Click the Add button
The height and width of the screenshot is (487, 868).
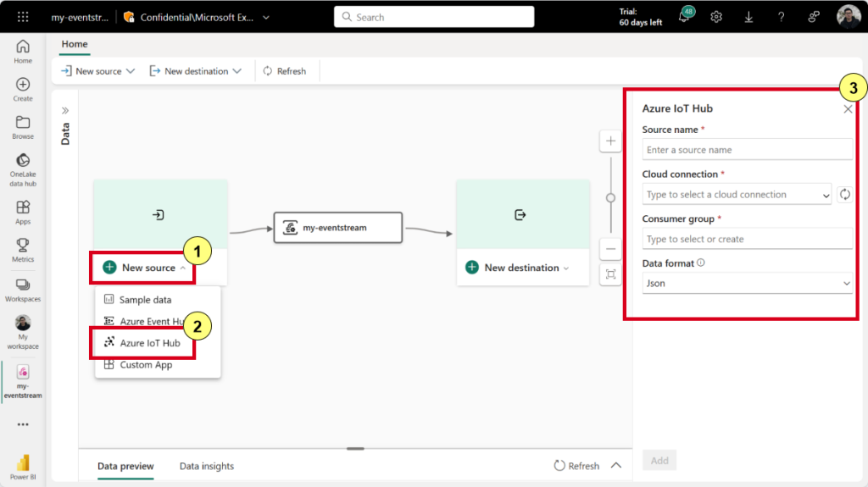659,461
